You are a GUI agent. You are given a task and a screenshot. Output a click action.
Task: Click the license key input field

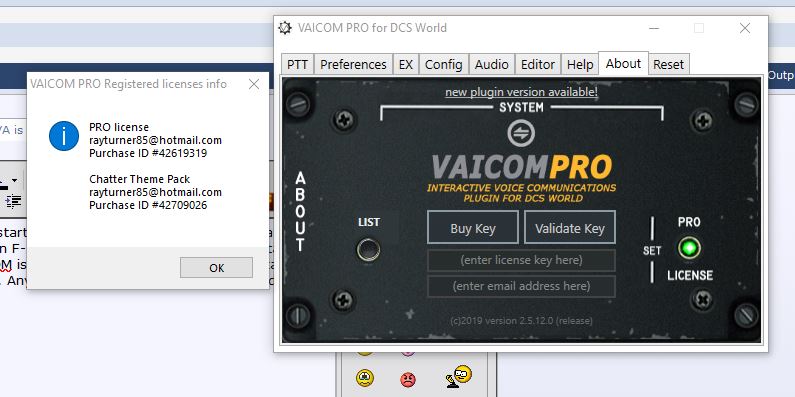(521, 260)
